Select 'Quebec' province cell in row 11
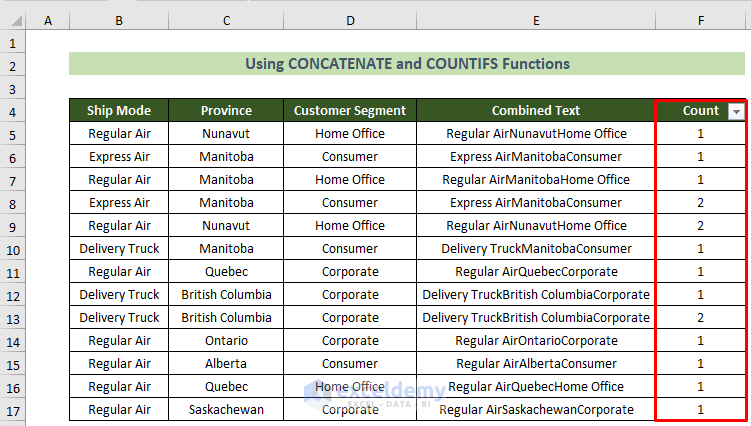This screenshot has height=426, width=751. pyautogui.click(x=226, y=271)
